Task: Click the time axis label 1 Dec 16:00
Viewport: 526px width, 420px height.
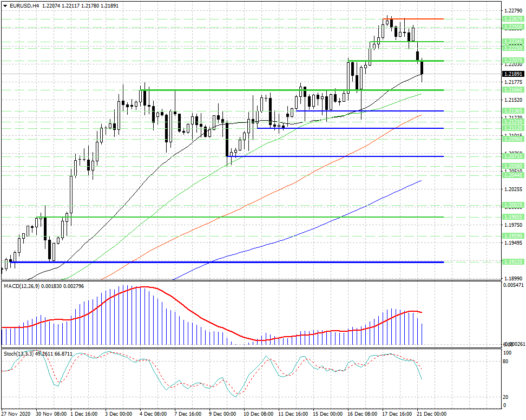Action: (x=84, y=414)
